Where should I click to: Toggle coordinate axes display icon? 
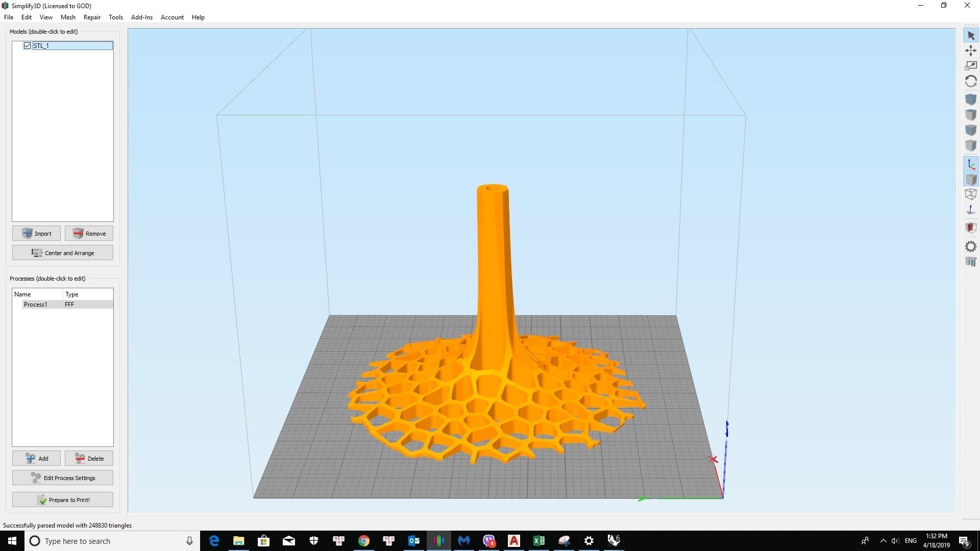click(971, 164)
